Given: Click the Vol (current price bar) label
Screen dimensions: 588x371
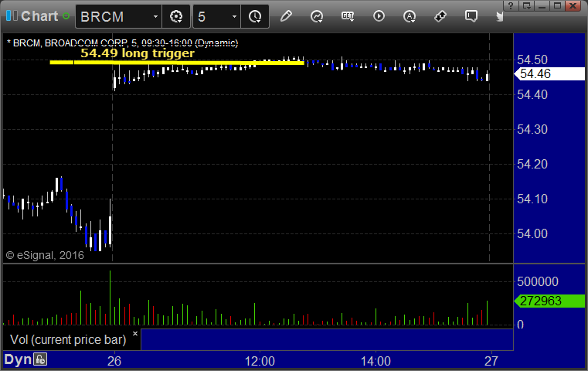Looking at the screenshot, I should pos(68,339).
